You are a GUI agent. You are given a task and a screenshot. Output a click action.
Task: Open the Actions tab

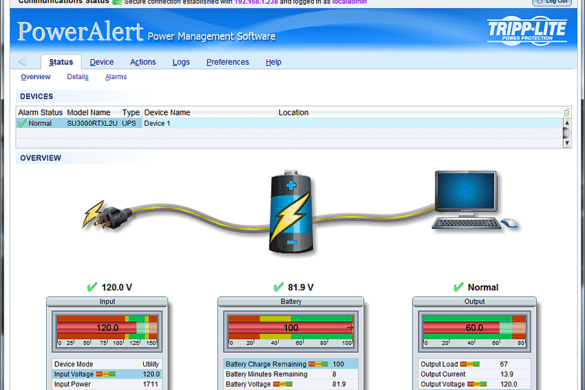(x=143, y=62)
